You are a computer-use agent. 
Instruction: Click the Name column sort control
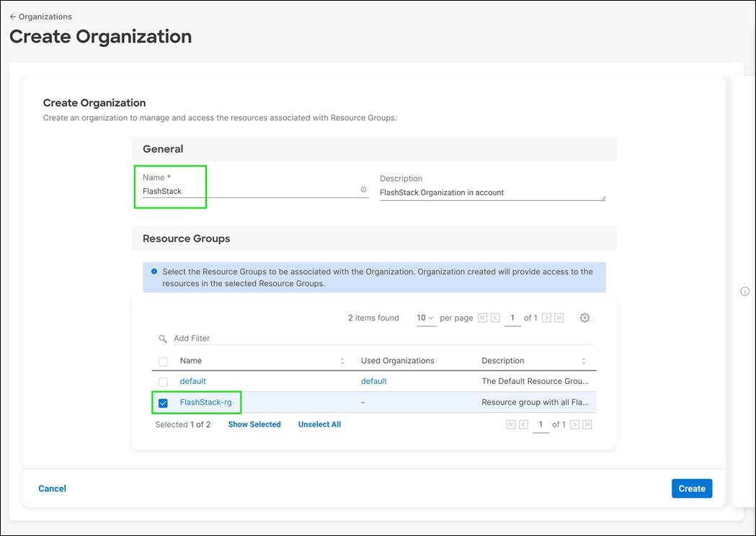[342, 360]
